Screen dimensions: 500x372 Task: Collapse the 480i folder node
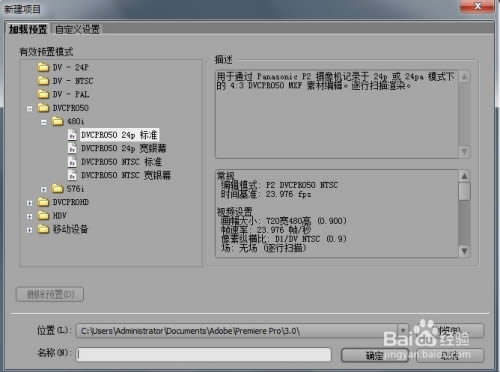[44, 122]
